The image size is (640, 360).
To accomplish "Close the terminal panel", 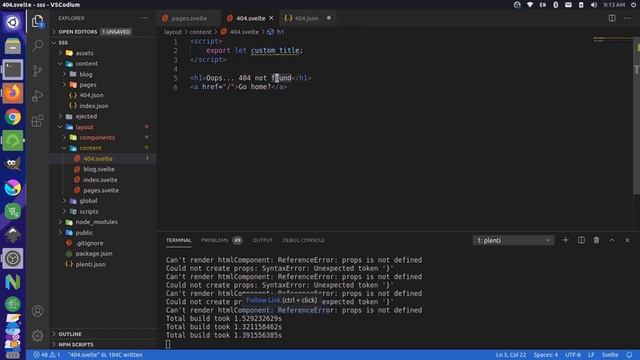I will (627, 240).
